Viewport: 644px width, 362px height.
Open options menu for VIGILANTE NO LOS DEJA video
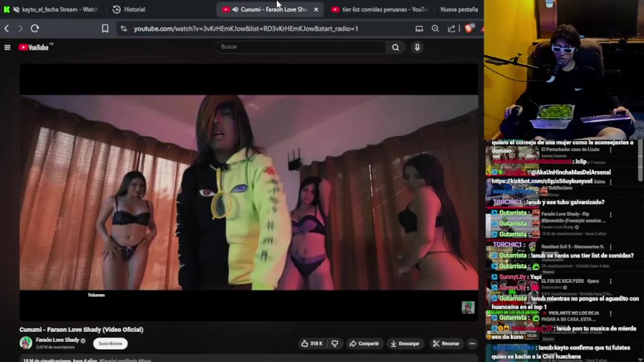tap(611, 314)
